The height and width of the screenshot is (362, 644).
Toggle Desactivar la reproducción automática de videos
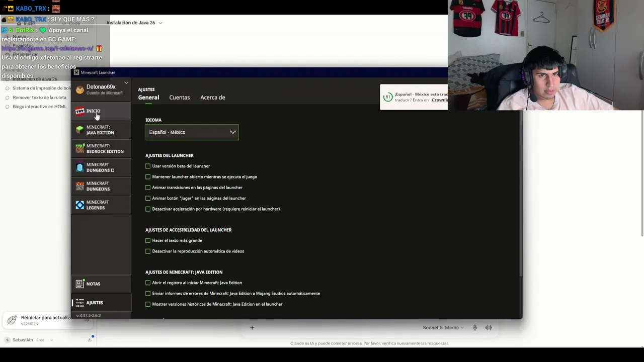[x=148, y=251]
